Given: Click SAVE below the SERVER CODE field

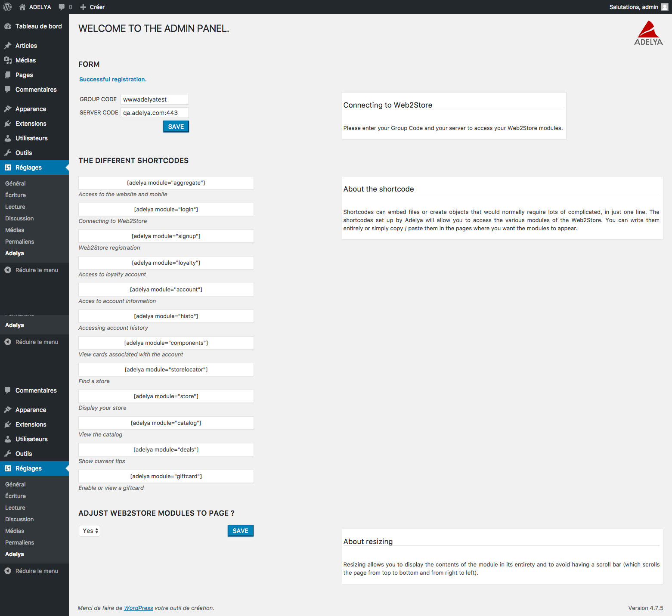Looking at the screenshot, I should 176,127.
